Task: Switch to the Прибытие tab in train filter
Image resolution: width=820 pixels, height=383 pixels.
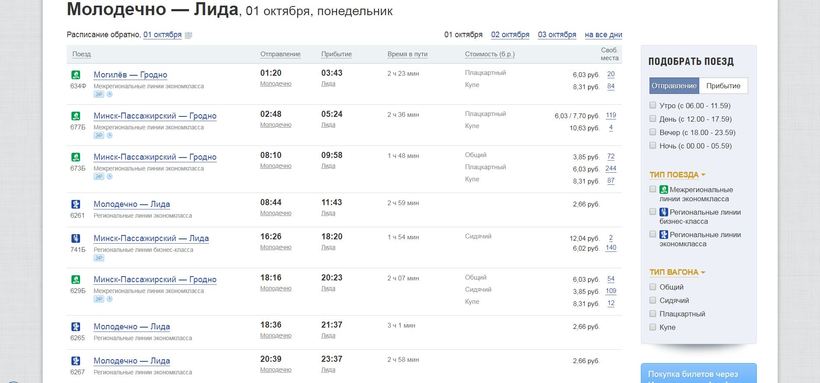Action: [723, 86]
